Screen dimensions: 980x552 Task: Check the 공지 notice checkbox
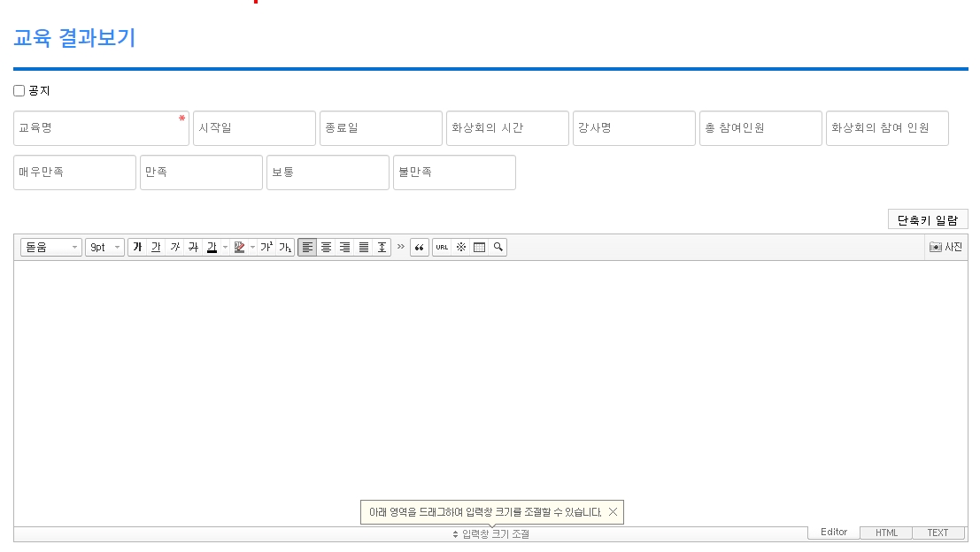coord(19,91)
